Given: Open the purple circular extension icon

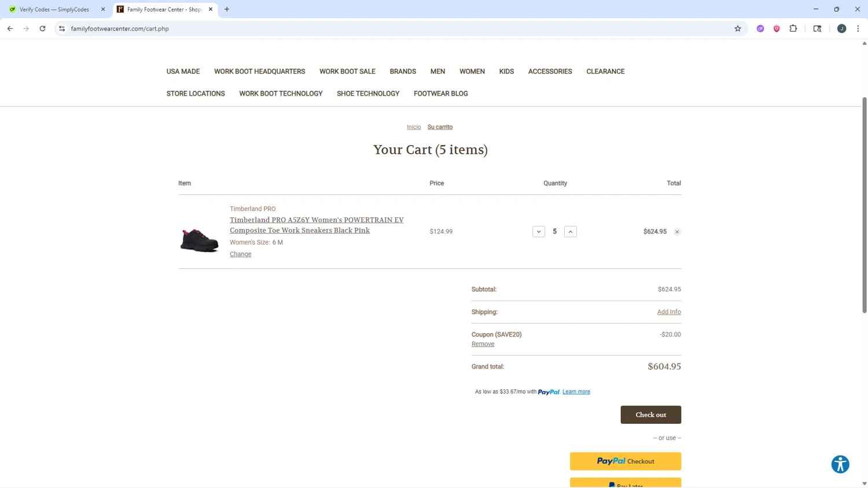Looking at the screenshot, I should click(x=760, y=28).
